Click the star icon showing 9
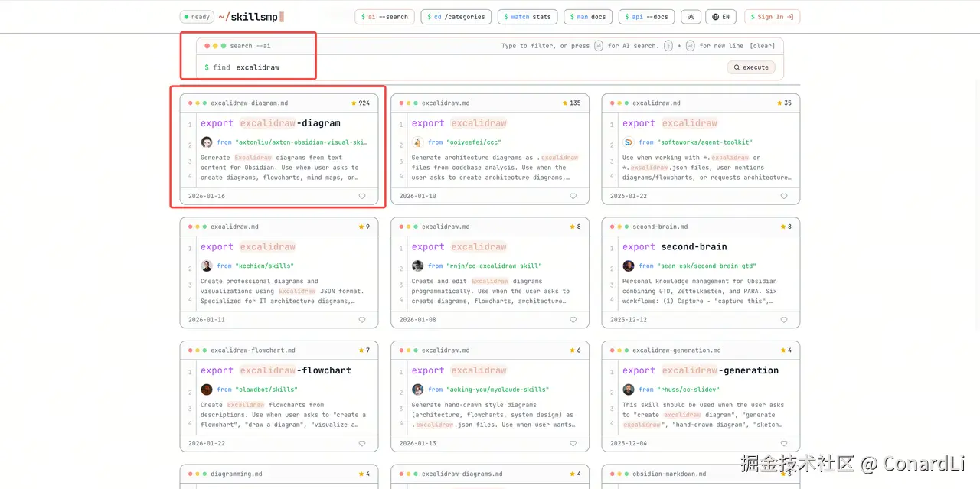Screen dimensions: 980x489 click(361, 227)
